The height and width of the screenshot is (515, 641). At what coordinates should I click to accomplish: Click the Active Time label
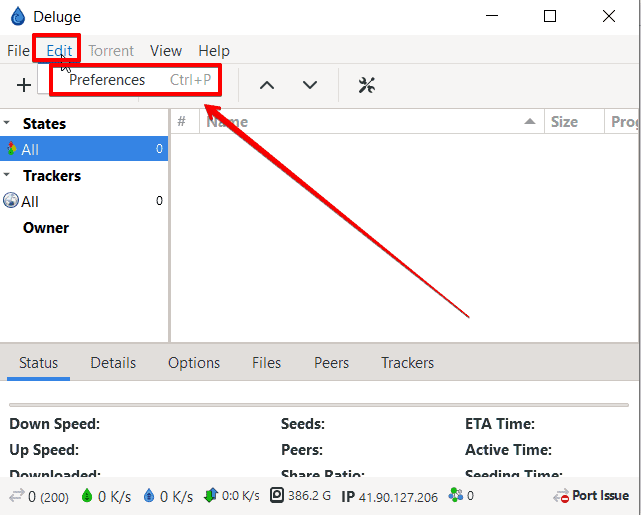(508, 450)
